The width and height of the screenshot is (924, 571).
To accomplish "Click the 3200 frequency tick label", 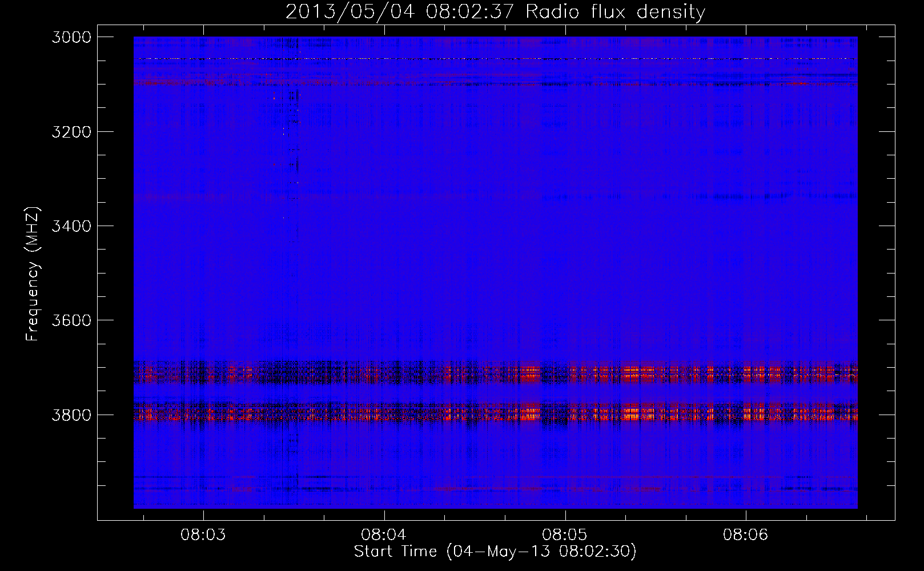I will (x=71, y=132).
